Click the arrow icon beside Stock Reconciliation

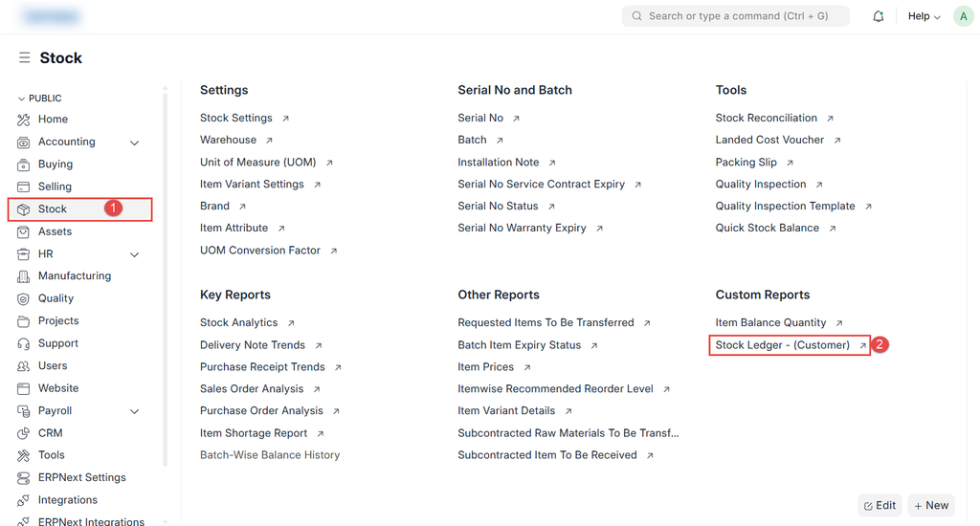[830, 119]
